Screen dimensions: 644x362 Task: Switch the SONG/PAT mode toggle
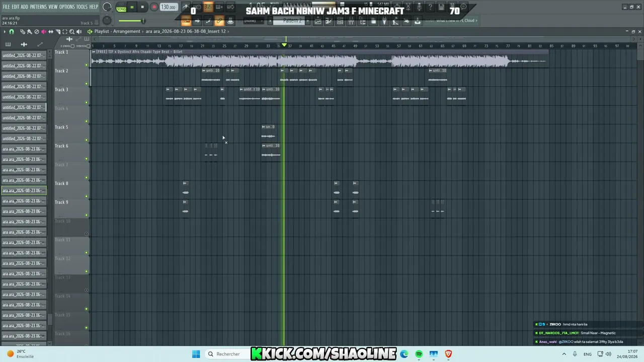pyautogui.click(x=121, y=8)
